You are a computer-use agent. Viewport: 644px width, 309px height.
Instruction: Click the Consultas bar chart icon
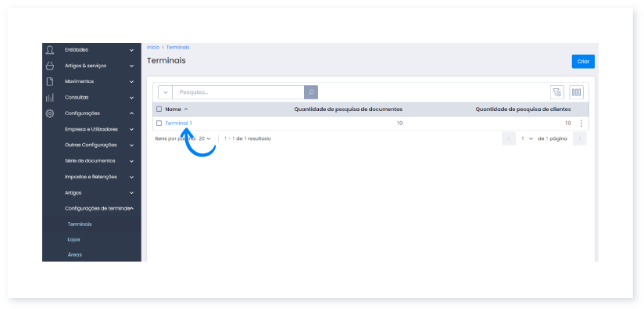(50, 98)
